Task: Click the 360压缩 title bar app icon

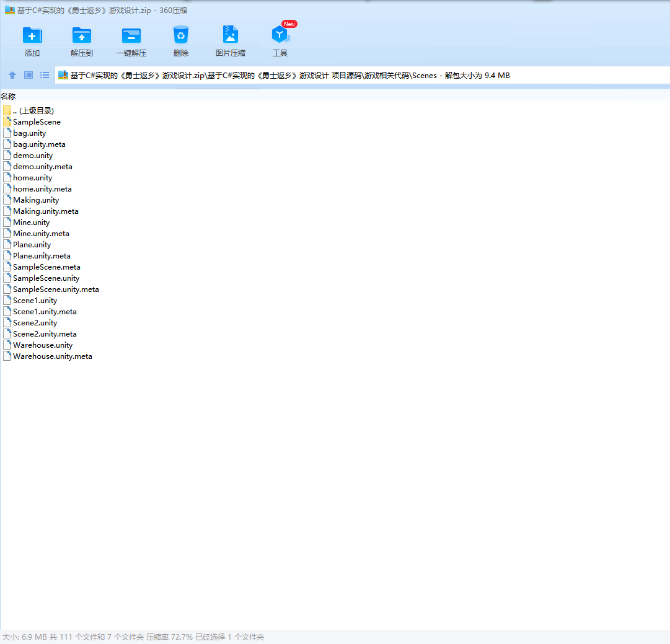Action: (x=9, y=11)
